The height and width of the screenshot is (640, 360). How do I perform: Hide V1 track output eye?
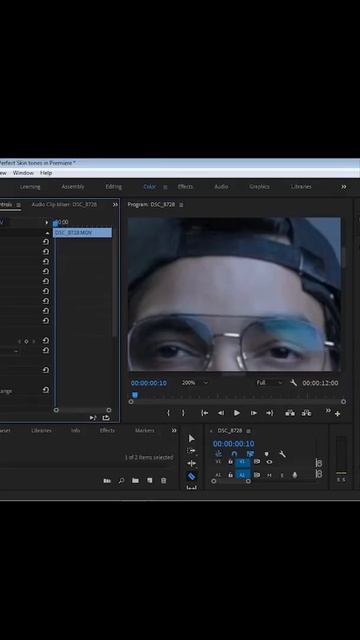point(269,462)
